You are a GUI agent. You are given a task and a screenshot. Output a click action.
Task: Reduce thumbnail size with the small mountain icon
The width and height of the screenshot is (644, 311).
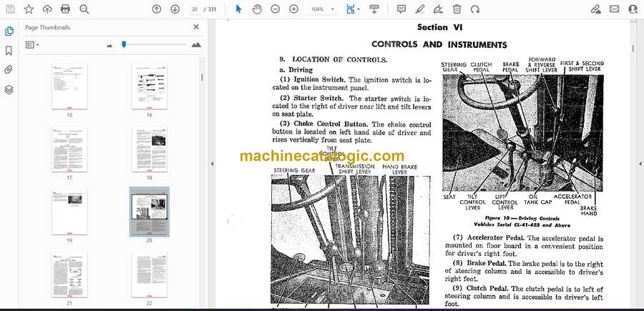point(109,46)
